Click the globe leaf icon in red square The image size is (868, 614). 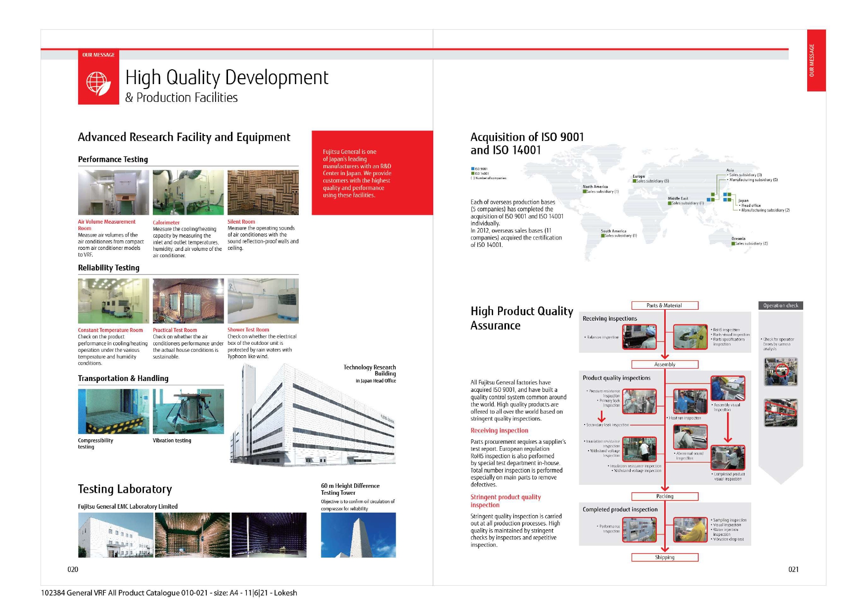coord(98,83)
